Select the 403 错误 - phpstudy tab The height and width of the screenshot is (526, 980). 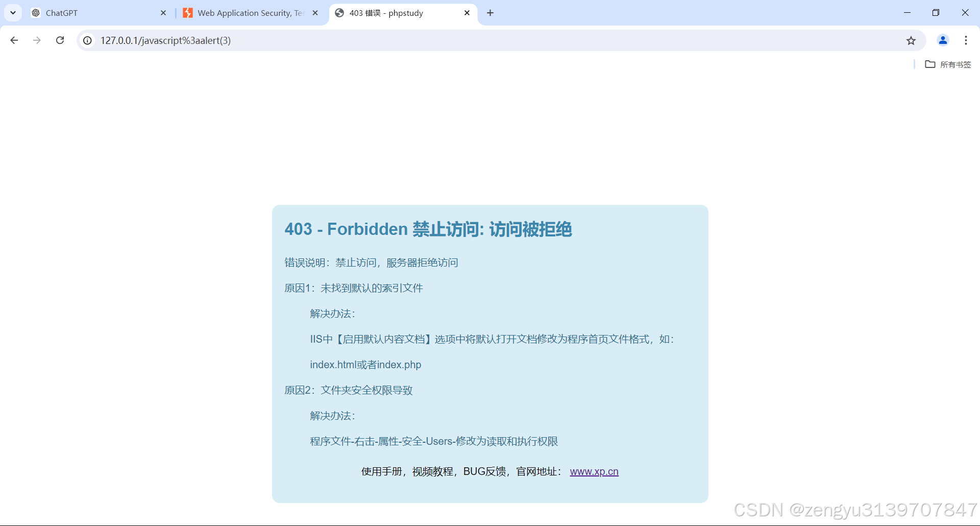(403, 13)
